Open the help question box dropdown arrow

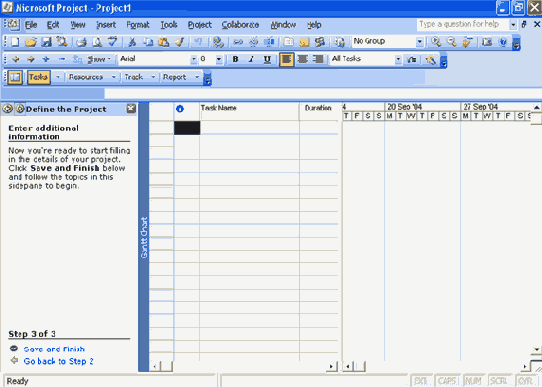click(x=513, y=25)
